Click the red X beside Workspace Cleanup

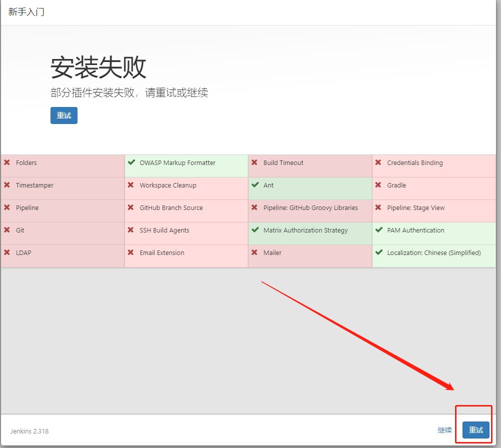click(130, 185)
